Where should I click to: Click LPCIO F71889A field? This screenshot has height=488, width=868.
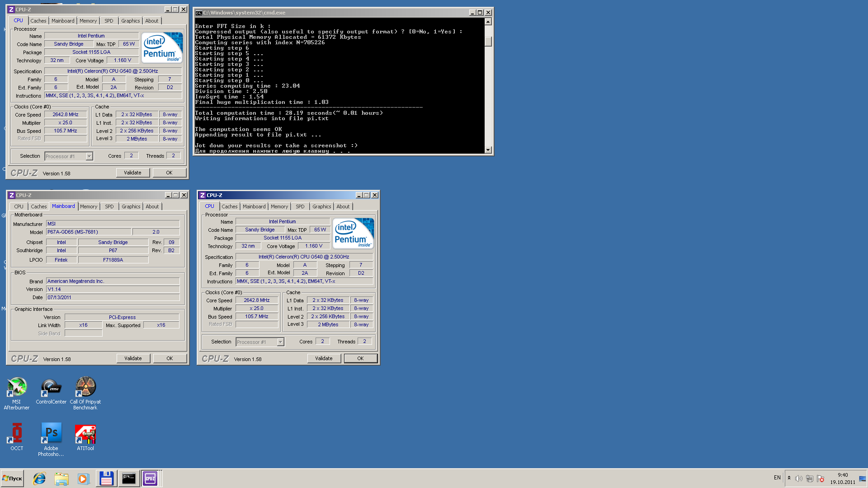[x=113, y=260]
